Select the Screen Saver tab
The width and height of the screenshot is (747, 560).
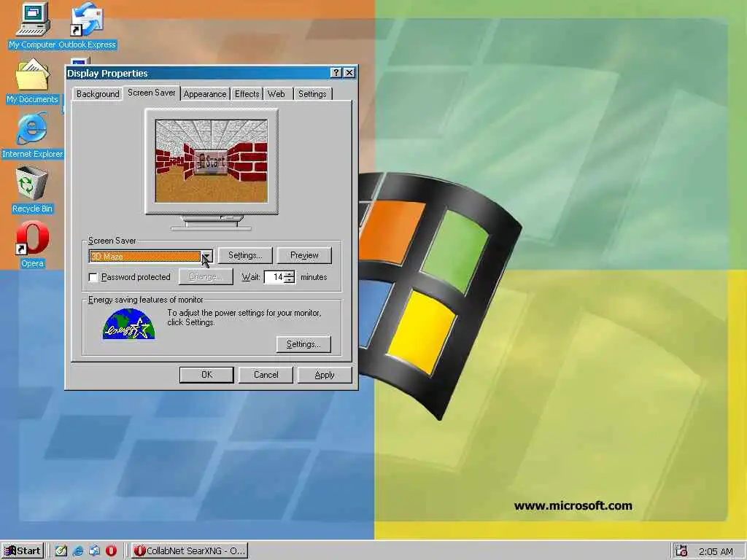point(152,93)
